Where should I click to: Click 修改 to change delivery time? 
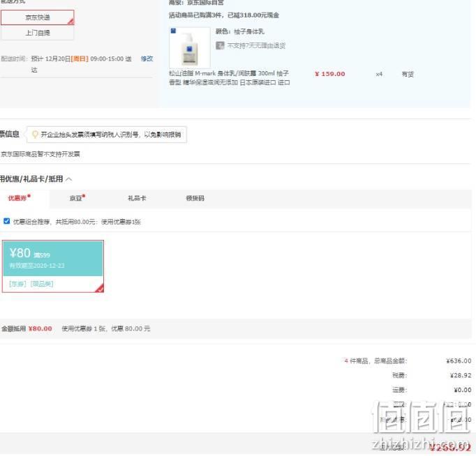(147, 59)
